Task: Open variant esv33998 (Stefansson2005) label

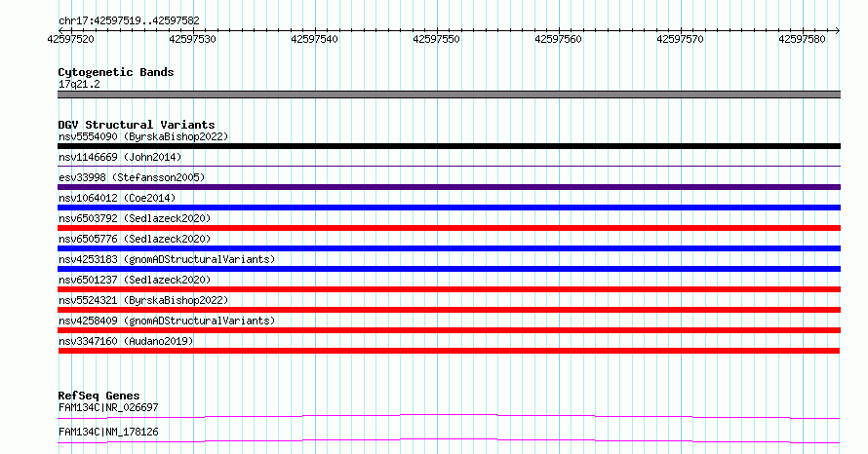Action: click(132, 177)
